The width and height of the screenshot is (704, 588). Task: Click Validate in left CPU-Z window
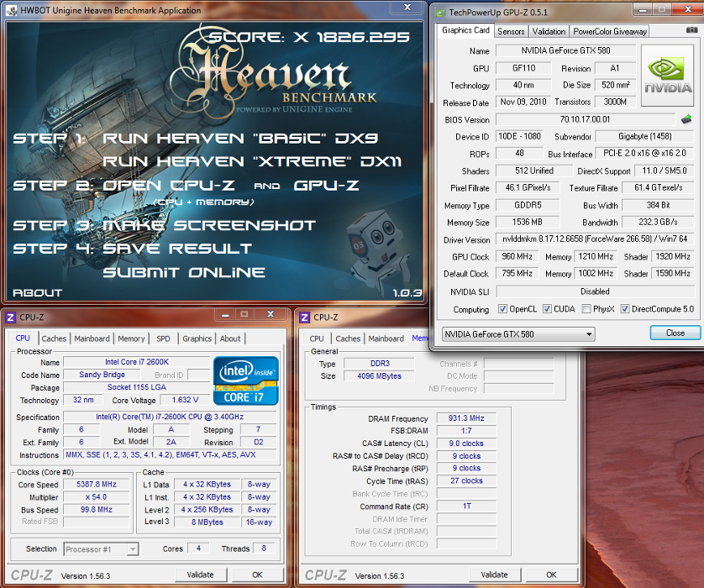(200, 575)
